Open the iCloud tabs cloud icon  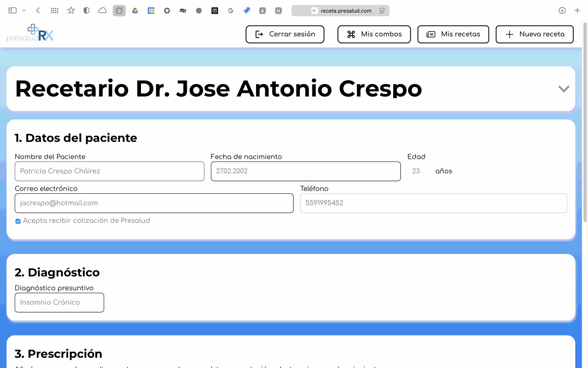point(102,11)
